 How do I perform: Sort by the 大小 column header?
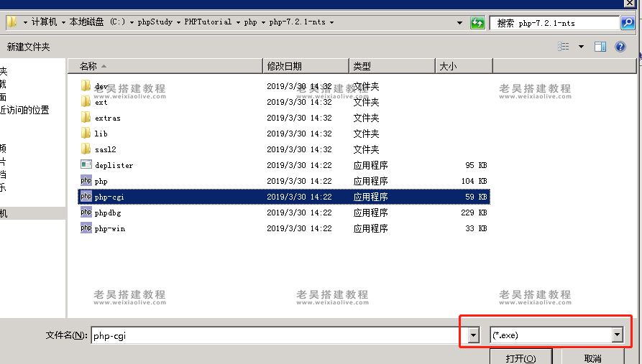(447, 66)
